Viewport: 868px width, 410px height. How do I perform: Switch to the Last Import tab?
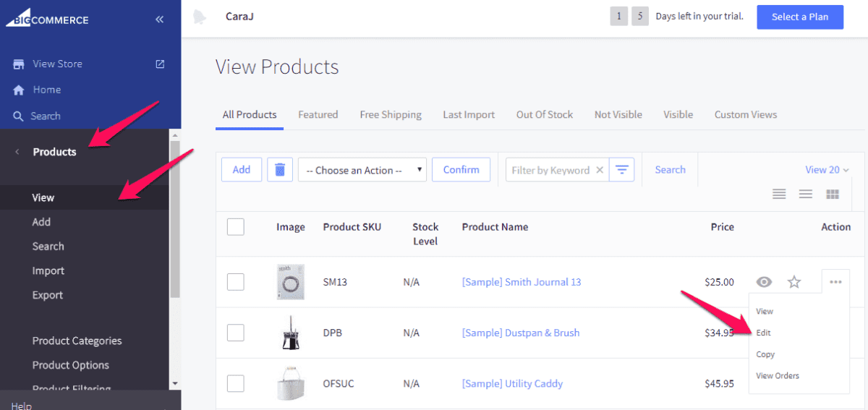pyautogui.click(x=469, y=114)
